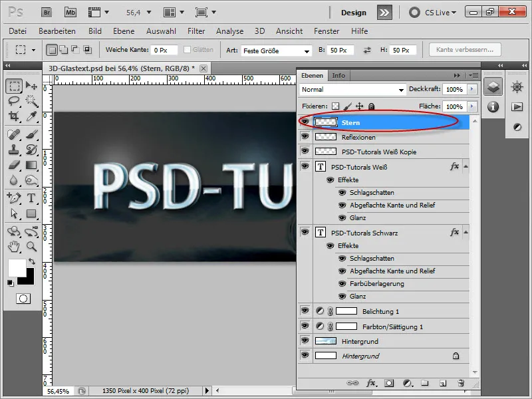Open the Filter menu
The width and height of the screenshot is (532, 399).
click(x=196, y=31)
